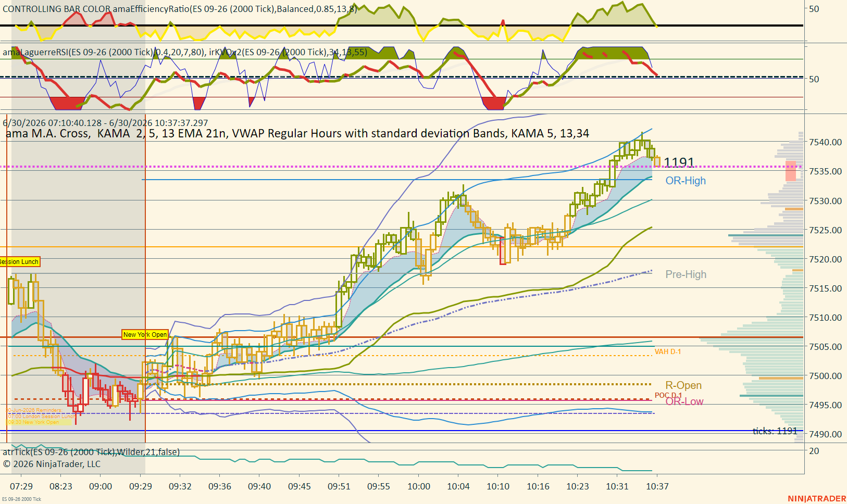The height and width of the screenshot is (504, 847).
Task: Click the 7510.00 price axis label
Action: (826, 318)
